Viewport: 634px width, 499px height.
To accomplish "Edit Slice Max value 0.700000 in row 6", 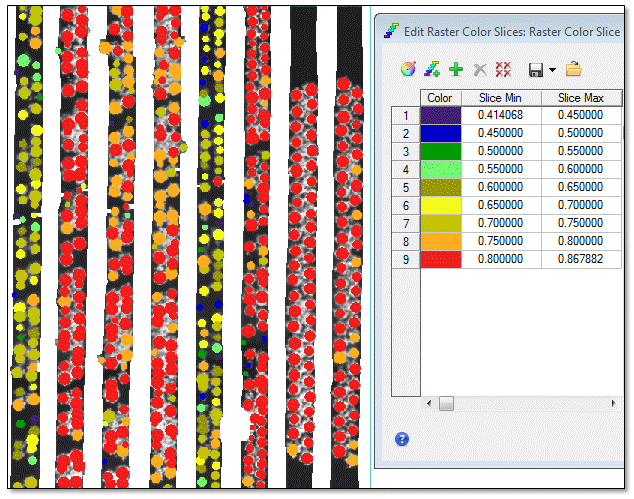I will [581, 205].
